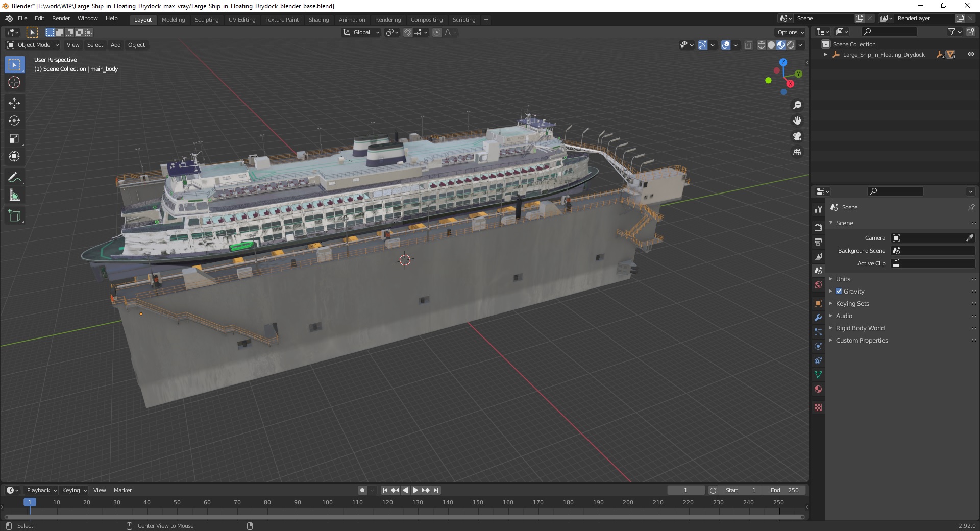Open the Object properties tab
This screenshot has width=980, height=531.
click(x=818, y=303)
